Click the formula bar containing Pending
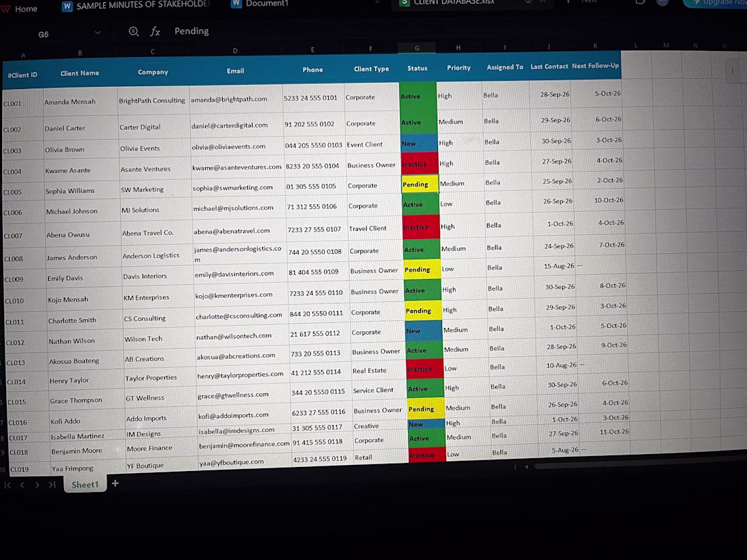This screenshot has height=560, width=747. click(x=192, y=31)
